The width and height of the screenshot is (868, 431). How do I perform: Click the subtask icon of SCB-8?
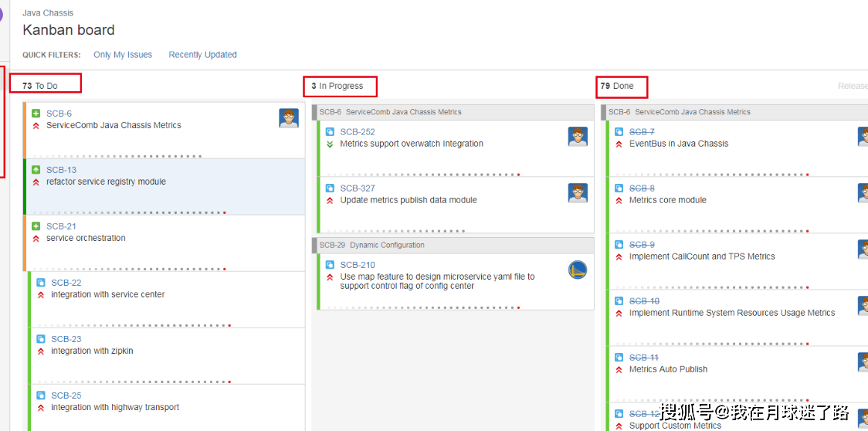coord(619,188)
